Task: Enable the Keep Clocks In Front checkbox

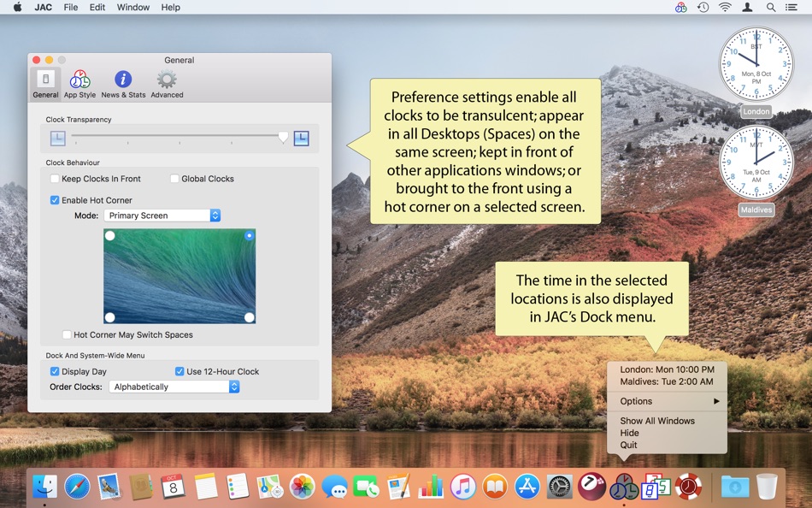Action: [x=55, y=179]
